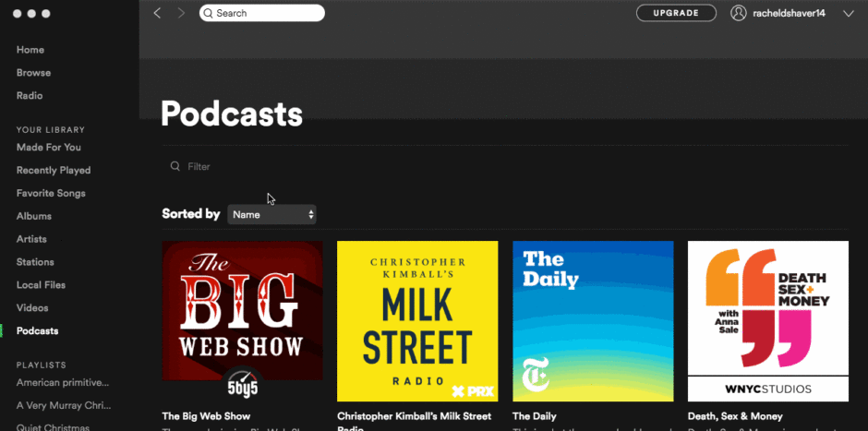Click the Search field

(x=262, y=13)
